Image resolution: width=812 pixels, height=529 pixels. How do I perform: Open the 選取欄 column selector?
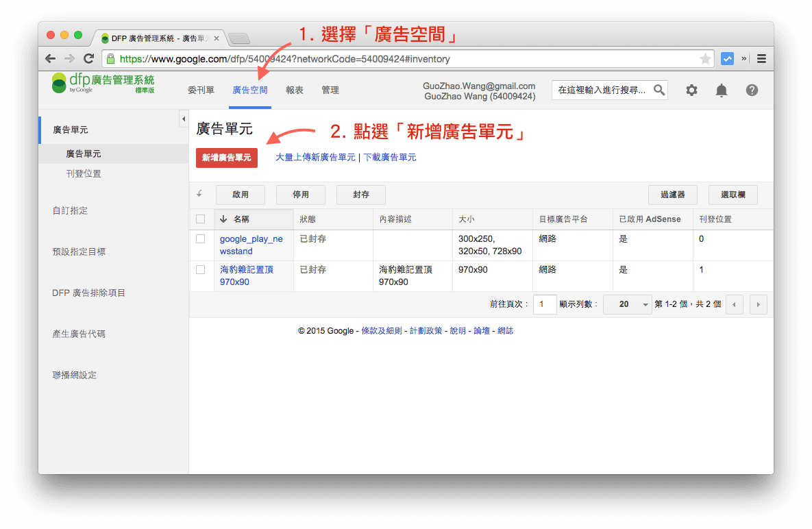point(733,194)
